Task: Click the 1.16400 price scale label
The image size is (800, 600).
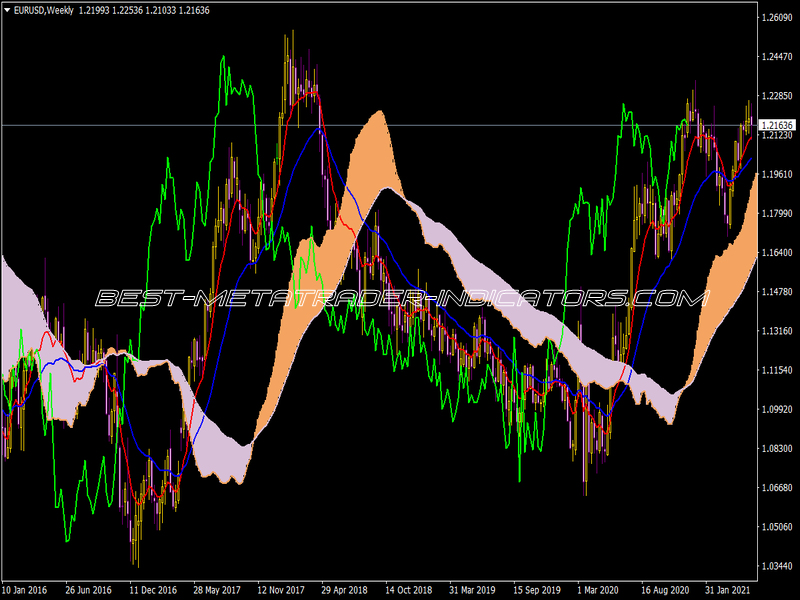Action: 777,253
